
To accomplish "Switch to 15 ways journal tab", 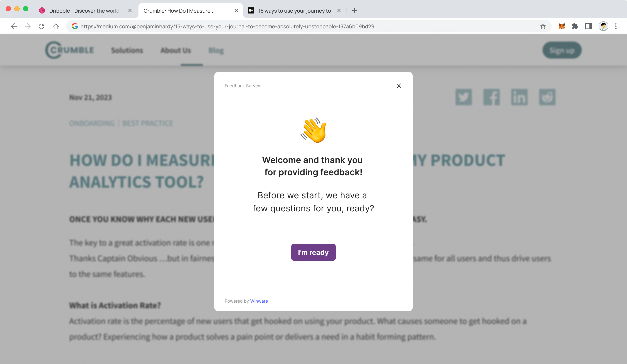I will tap(294, 11).
